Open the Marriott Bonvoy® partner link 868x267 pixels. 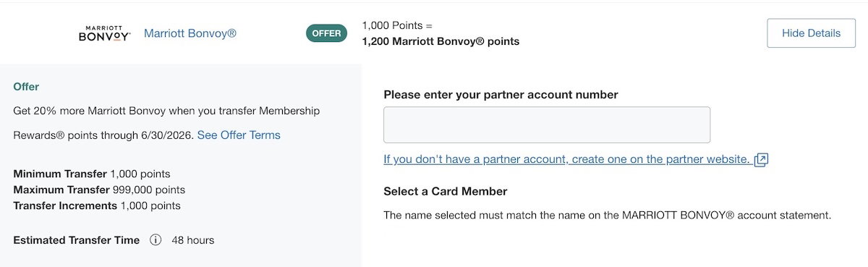click(x=190, y=33)
